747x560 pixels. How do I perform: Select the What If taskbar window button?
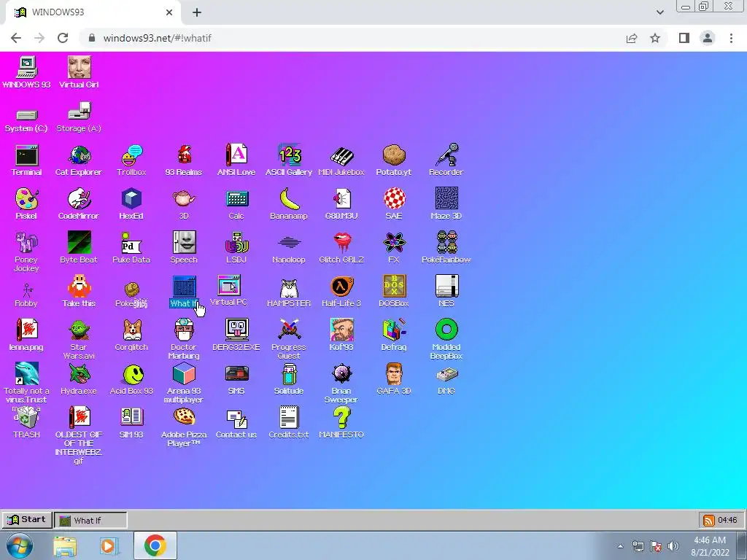90,520
